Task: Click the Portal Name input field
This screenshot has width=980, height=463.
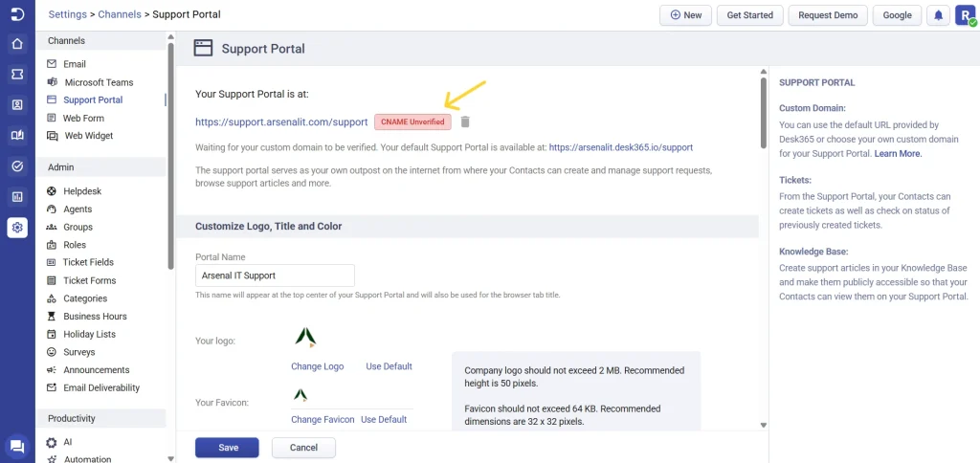Action: pyautogui.click(x=275, y=275)
